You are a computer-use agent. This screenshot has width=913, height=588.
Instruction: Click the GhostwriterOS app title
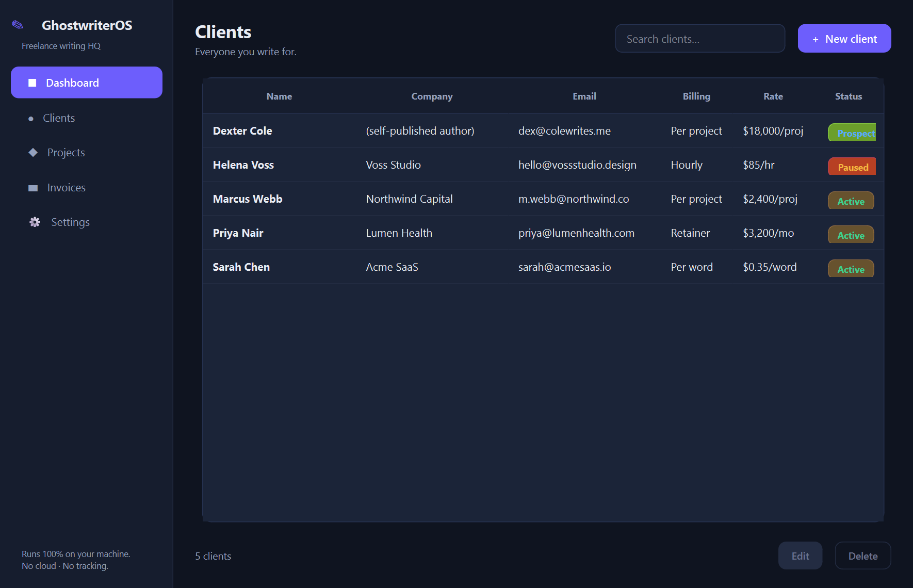[x=87, y=25]
